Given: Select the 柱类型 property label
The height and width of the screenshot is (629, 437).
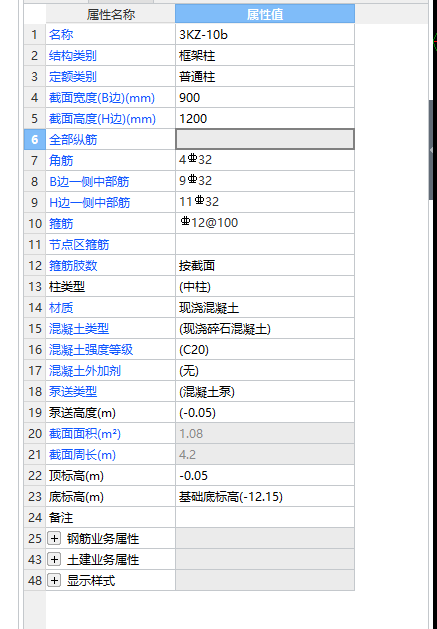Looking at the screenshot, I should (x=67, y=286).
